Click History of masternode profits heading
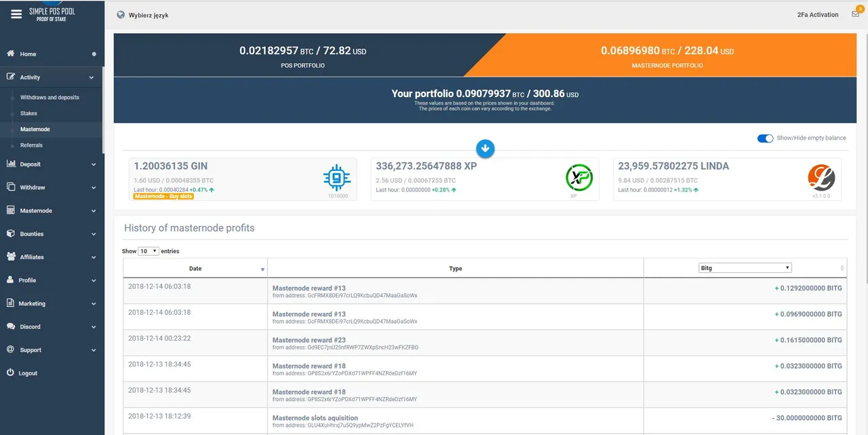 (x=189, y=228)
